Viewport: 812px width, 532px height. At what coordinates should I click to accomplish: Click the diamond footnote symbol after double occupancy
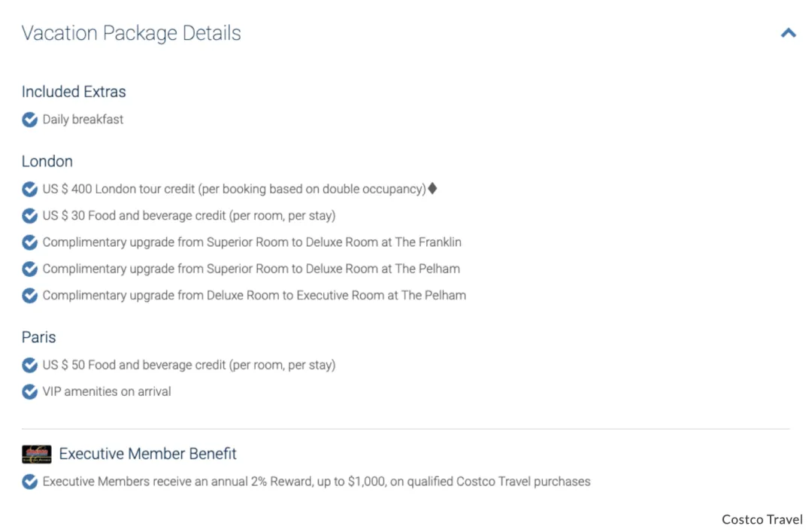pyautogui.click(x=432, y=189)
